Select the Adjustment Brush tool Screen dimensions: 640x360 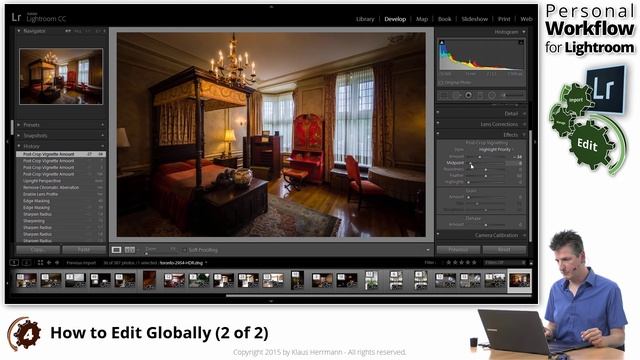pos(512,95)
